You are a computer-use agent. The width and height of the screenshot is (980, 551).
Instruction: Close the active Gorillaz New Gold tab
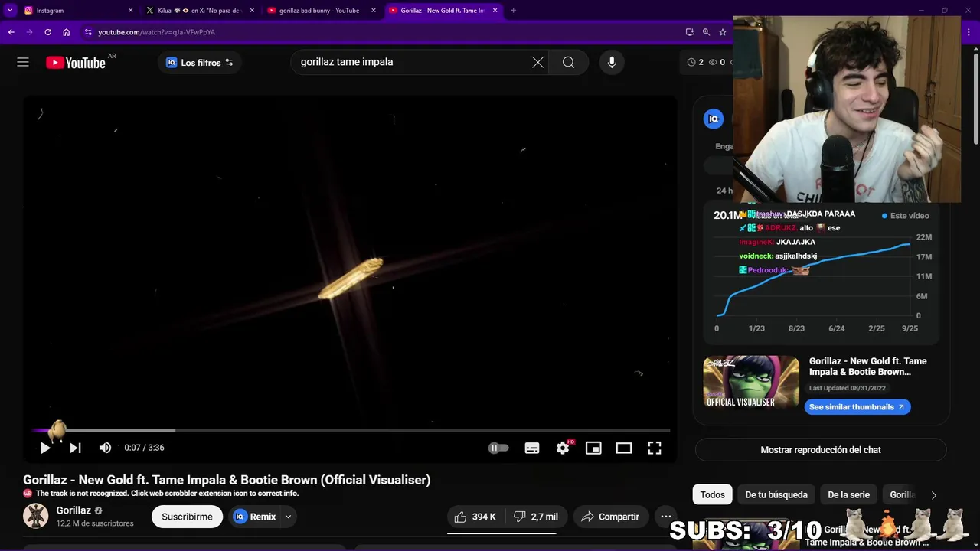[495, 11]
